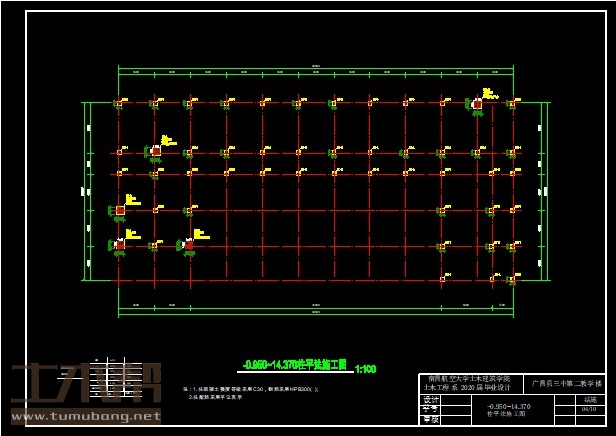Click the 广昌县三中第二教学楼 project name cell

tap(566, 383)
